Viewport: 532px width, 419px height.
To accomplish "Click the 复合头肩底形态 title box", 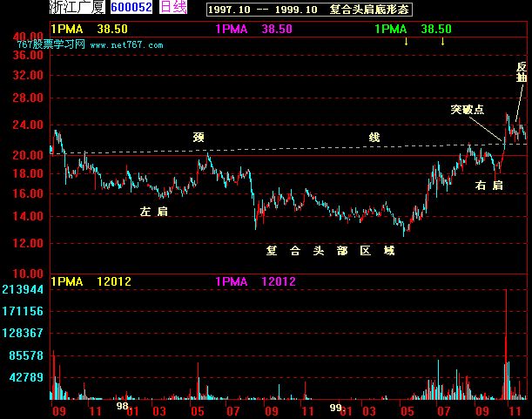I will pos(309,10).
